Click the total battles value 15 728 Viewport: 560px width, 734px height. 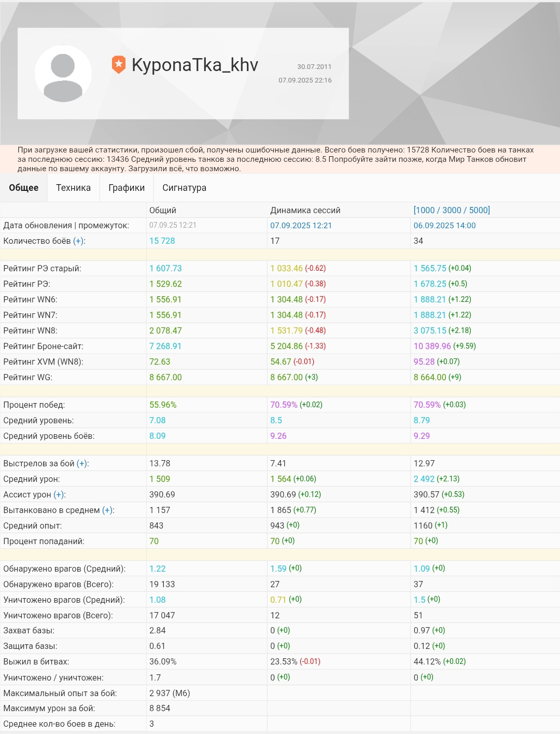(162, 241)
